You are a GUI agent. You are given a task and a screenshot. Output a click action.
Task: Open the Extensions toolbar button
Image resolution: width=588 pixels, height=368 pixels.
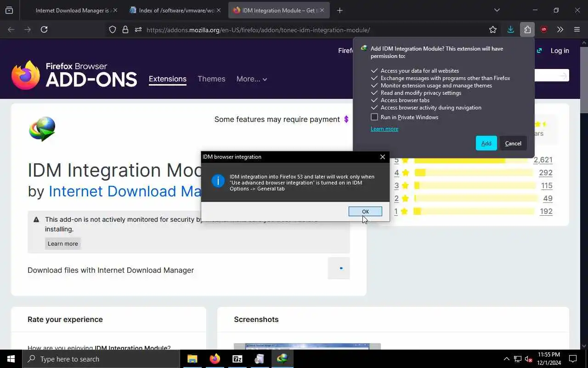point(527,29)
